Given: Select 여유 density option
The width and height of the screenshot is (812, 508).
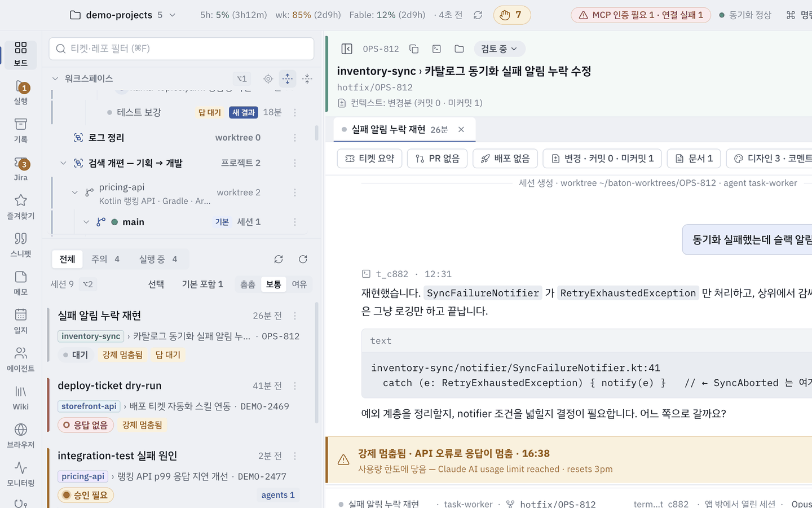Looking at the screenshot, I should pyautogui.click(x=299, y=284).
